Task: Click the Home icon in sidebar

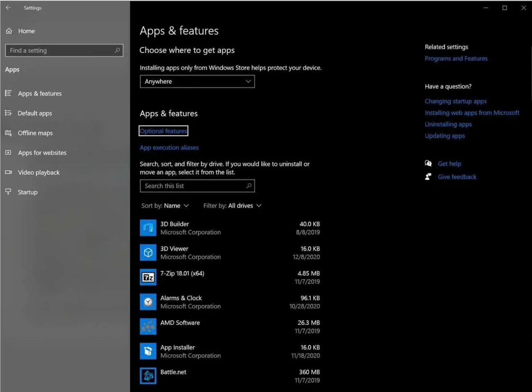Action: [x=9, y=31]
